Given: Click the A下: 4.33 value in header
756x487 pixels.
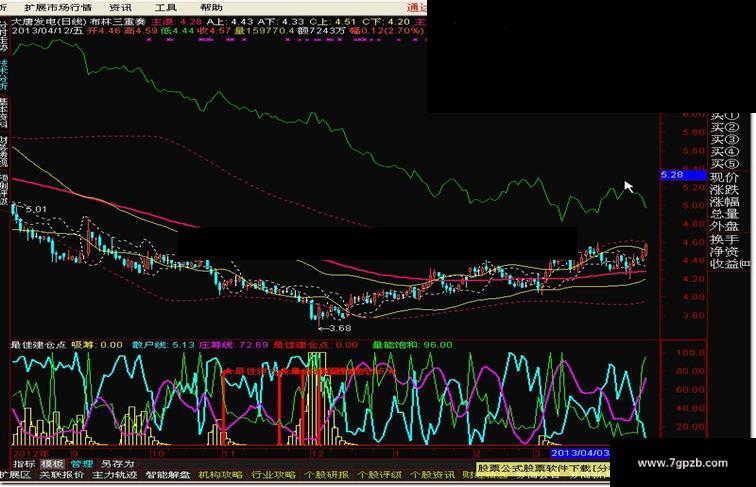Looking at the screenshot, I should pos(281,22).
